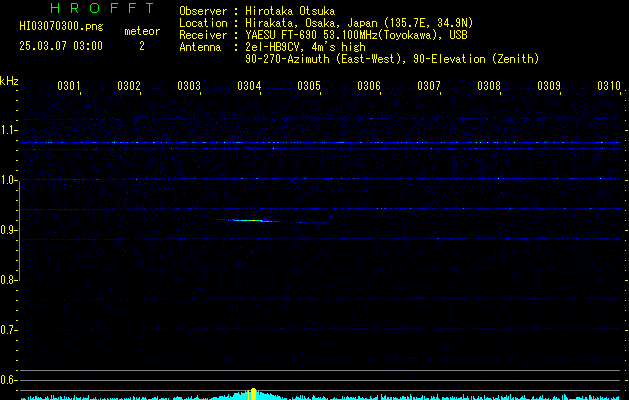Click the faint echo trail near 0305
This screenshot has width=629, height=400.
point(312,222)
